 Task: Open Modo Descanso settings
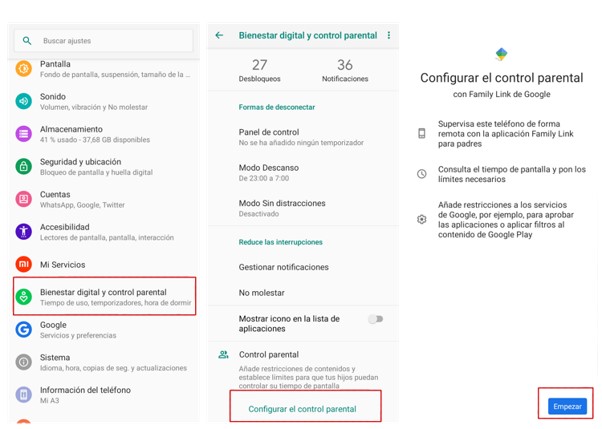(x=303, y=172)
